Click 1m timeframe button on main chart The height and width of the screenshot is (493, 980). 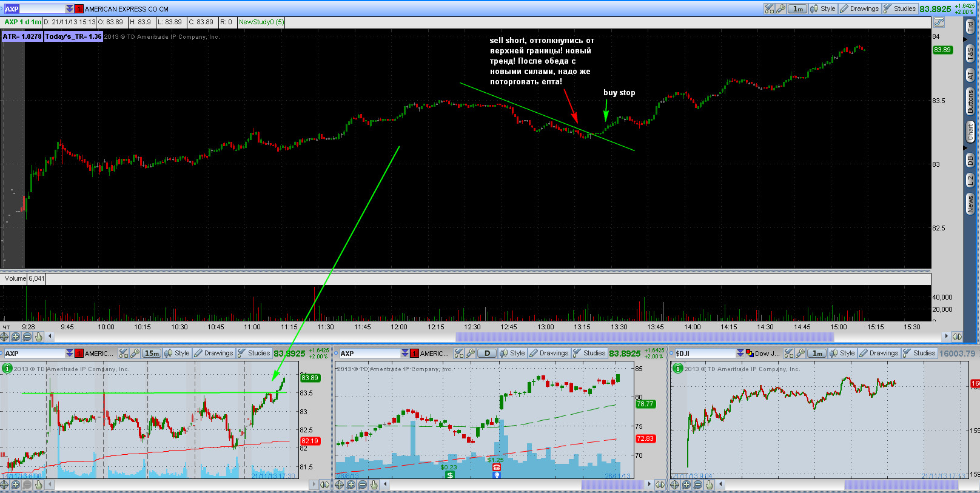[x=797, y=8]
